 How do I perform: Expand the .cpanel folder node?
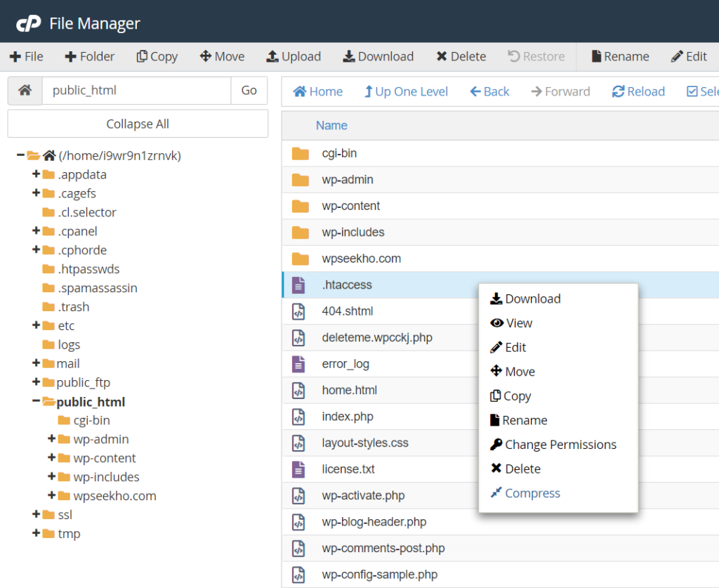pos(37,230)
